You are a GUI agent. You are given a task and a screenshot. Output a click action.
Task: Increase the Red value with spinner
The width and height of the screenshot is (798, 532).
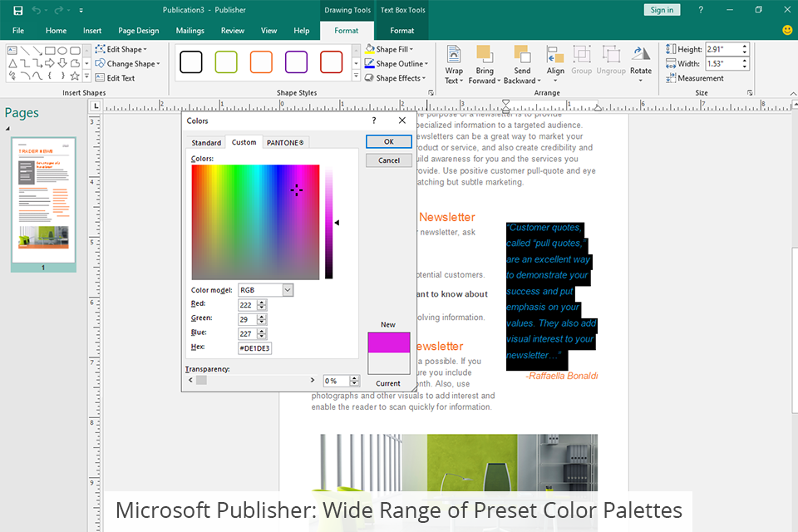[262, 303]
